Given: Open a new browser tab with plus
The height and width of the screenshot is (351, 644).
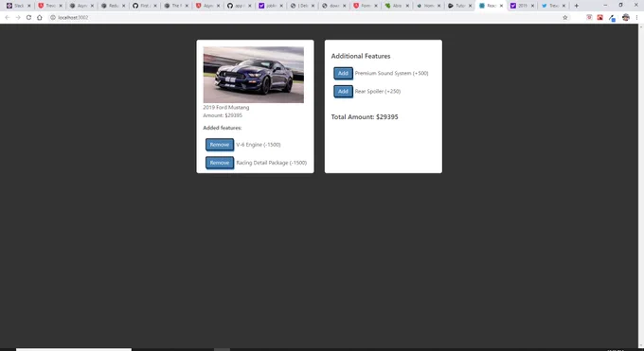Looking at the screenshot, I should coord(576,6).
